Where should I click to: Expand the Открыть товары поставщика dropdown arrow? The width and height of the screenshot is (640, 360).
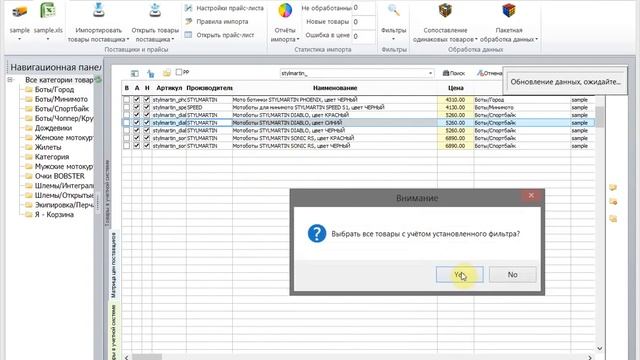tap(173, 40)
